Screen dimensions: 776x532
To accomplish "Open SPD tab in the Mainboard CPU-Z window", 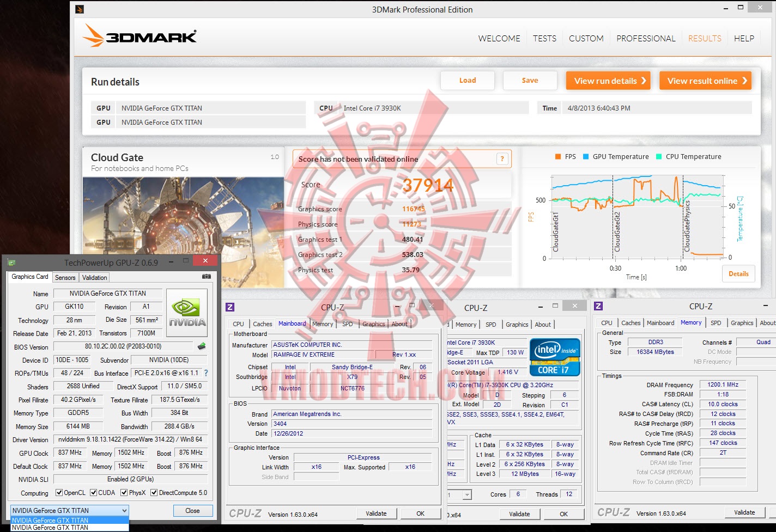I will click(348, 324).
